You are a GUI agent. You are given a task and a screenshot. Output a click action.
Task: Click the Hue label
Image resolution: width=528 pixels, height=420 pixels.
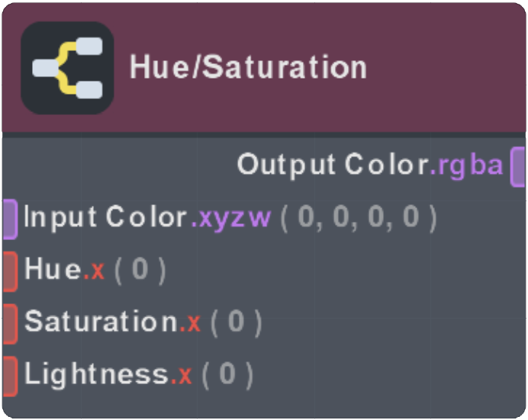[x=53, y=270]
